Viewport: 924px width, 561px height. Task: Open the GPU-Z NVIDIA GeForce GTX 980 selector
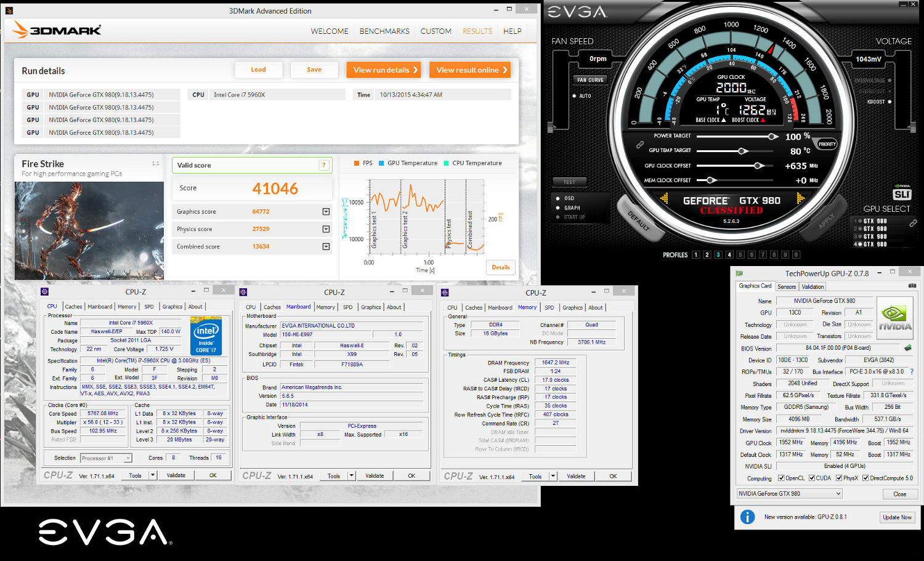click(790, 493)
